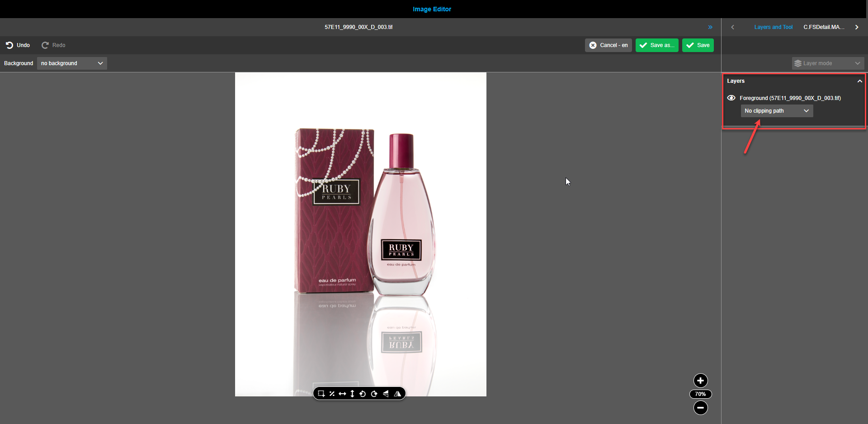Viewport: 868px width, 424px height.
Task: Open the Layer mode selector
Action: click(x=827, y=63)
